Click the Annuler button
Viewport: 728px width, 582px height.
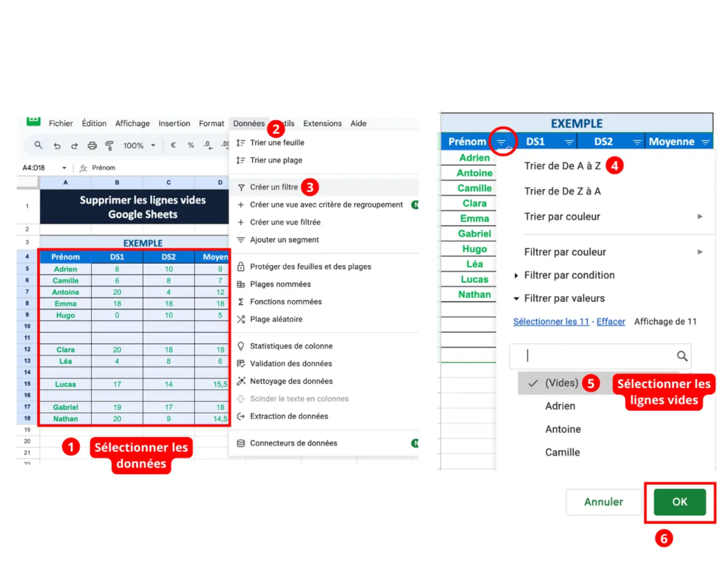tap(603, 502)
